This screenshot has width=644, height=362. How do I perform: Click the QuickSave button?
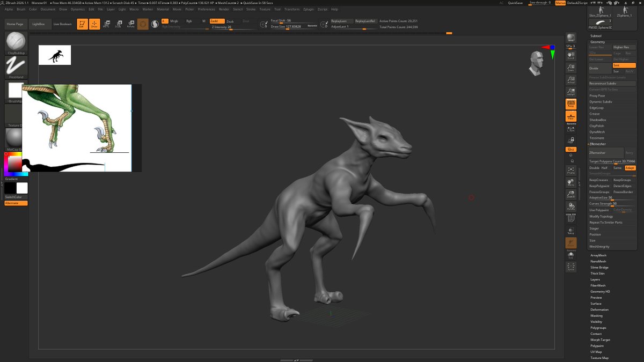click(x=515, y=3)
